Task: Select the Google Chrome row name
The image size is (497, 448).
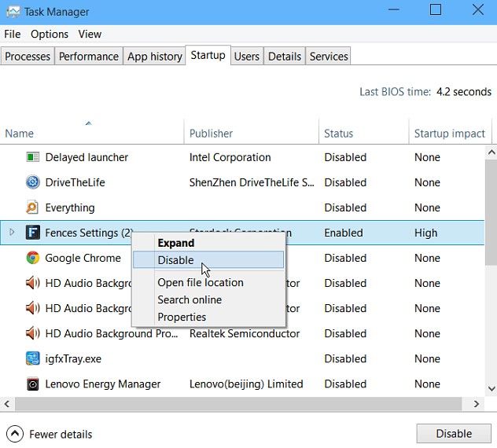Action: tap(83, 258)
